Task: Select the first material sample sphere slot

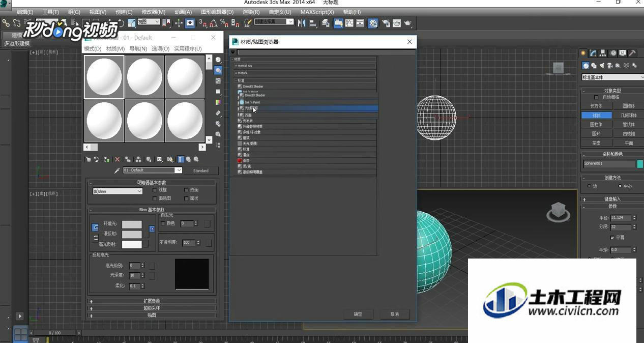Action: coord(104,76)
